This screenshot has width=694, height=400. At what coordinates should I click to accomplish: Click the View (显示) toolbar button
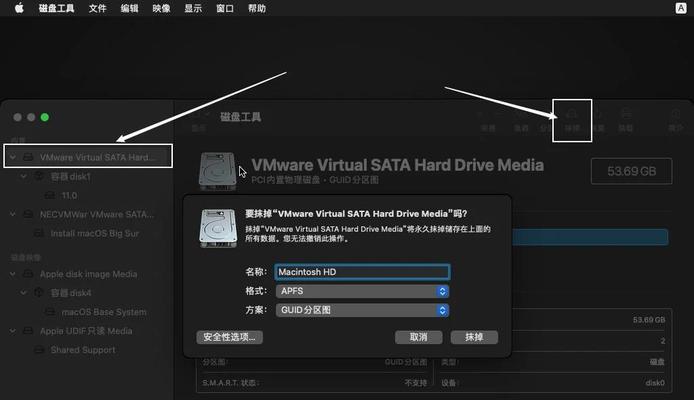click(199, 120)
